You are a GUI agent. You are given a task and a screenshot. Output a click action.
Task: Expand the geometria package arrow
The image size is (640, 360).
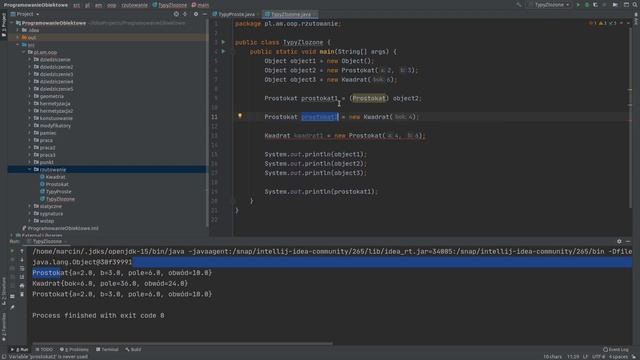tap(30, 96)
